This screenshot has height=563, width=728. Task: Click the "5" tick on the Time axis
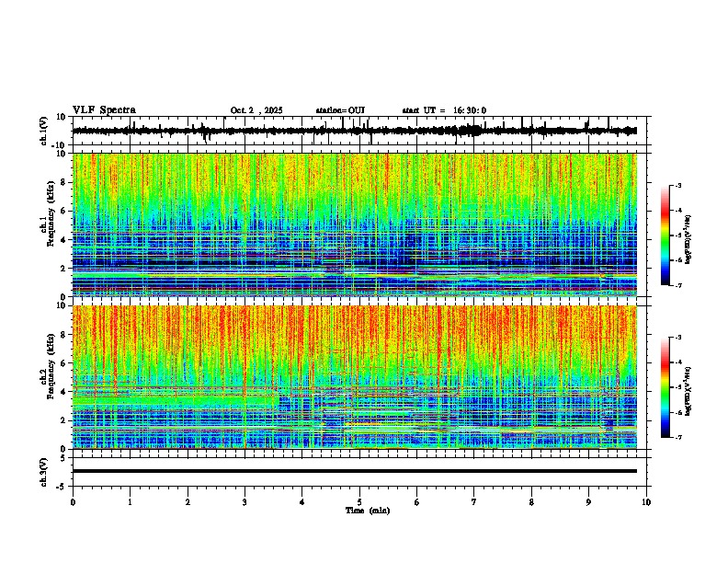[359, 502]
